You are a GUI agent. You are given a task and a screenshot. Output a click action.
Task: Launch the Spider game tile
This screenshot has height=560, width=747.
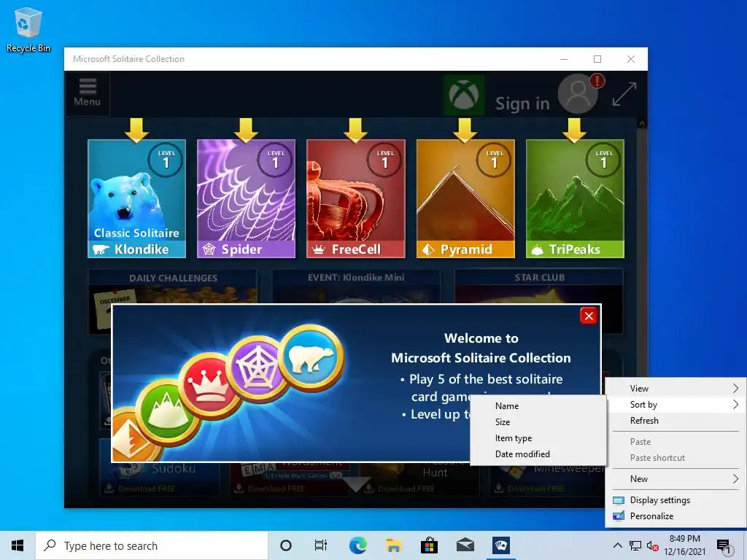click(247, 198)
